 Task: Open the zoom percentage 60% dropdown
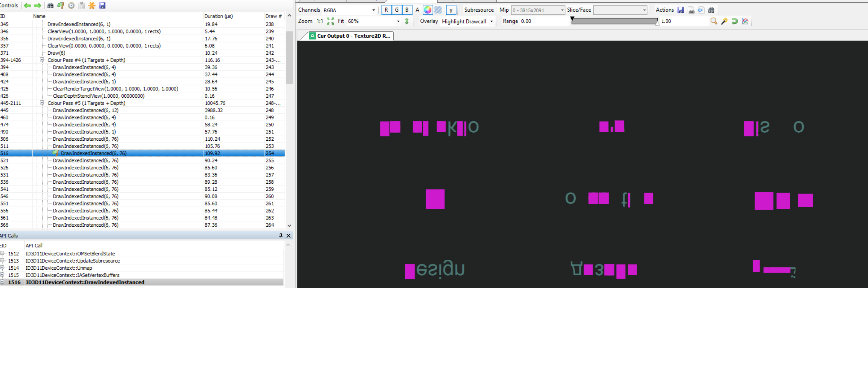pos(374,21)
